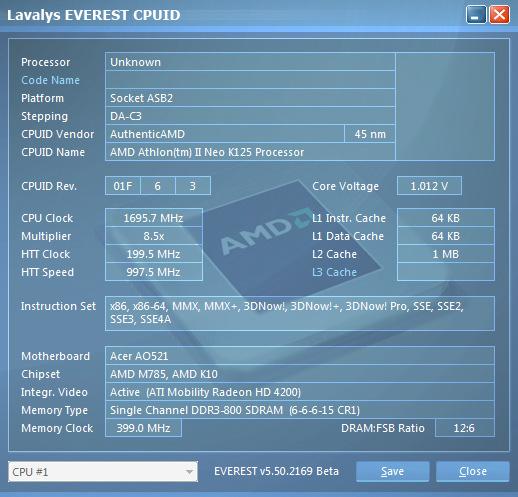
Task: Click the Save button
Action: (x=392, y=472)
